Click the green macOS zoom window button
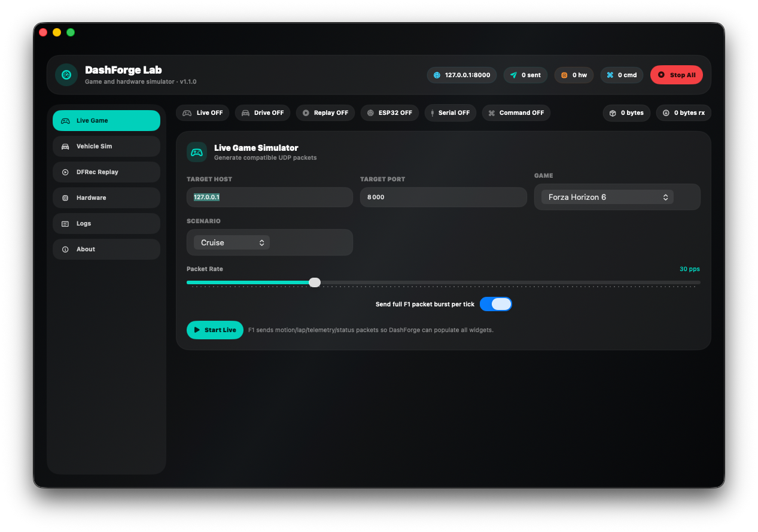The width and height of the screenshot is (758, 532). click(71, 32)
